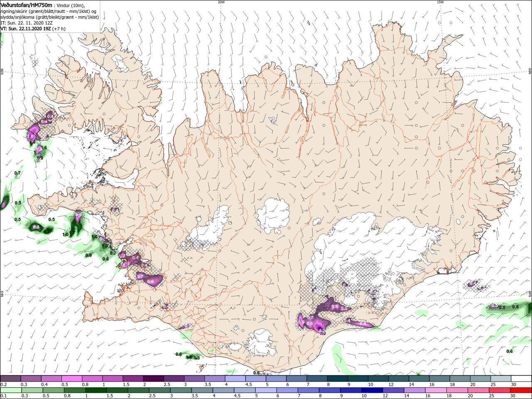Click the Mýrdalsjökull glacier on the south coast

[261, 343]
